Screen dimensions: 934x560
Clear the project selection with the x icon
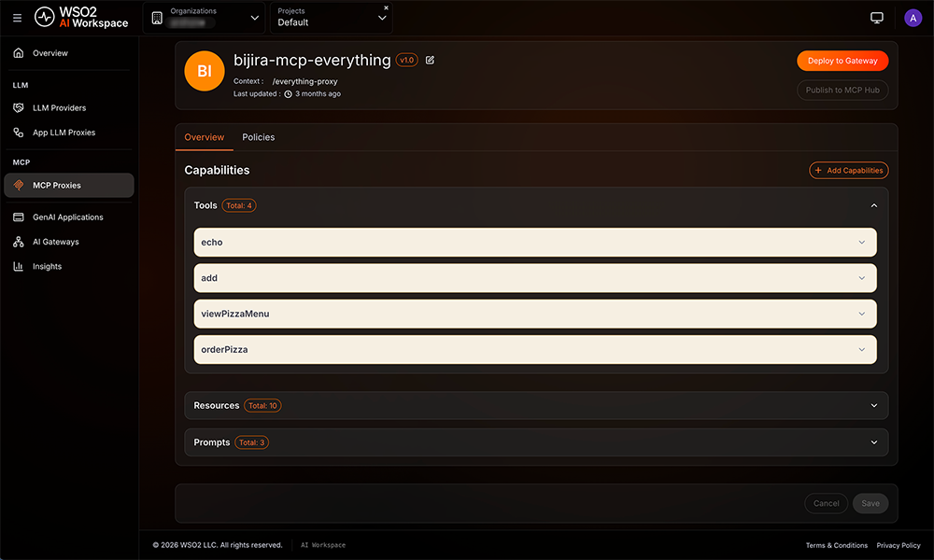point(386,7)
